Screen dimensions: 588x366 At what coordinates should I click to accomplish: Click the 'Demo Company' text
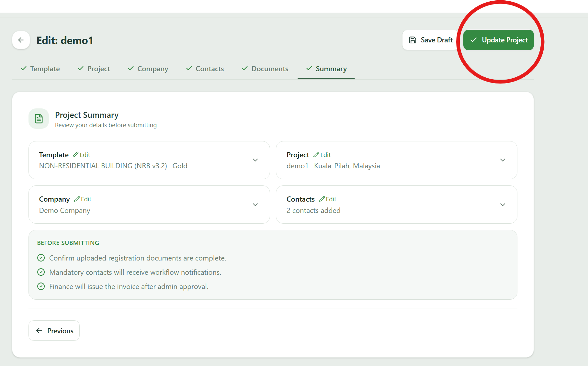65,211
